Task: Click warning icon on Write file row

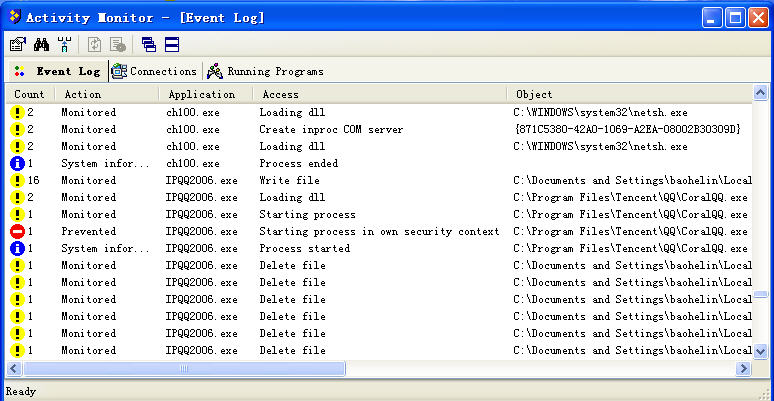Action: pos(17,180)
